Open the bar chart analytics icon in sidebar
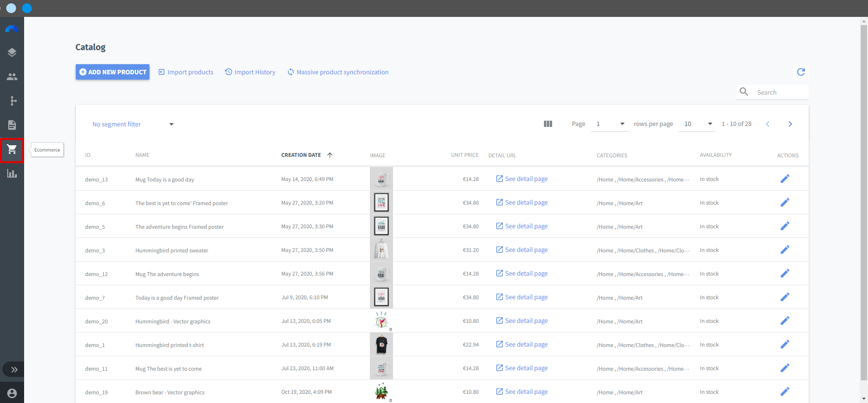The image size is (868, 403). tap(12, 174)
